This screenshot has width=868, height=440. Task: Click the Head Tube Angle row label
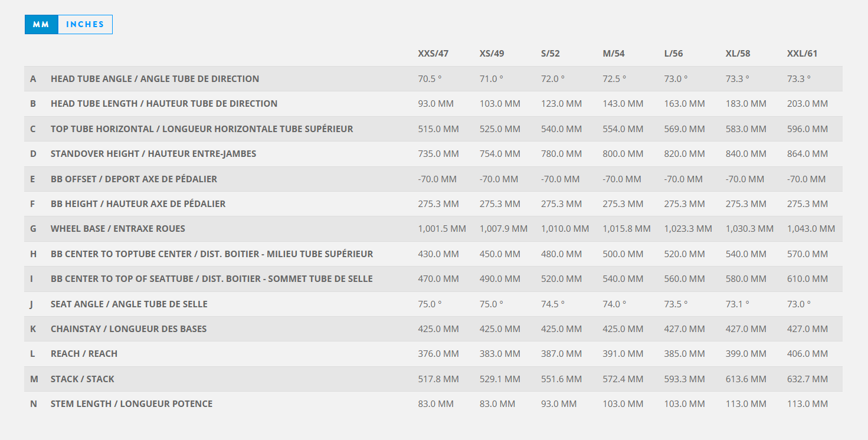click(155, 79)
